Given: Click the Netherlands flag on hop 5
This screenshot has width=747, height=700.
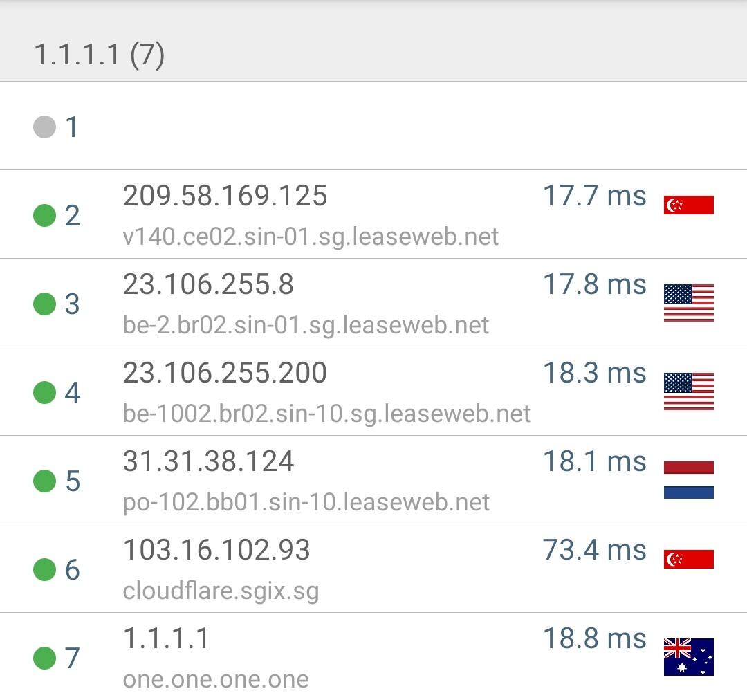Looking at the screenshot, I should pos(688,480).
